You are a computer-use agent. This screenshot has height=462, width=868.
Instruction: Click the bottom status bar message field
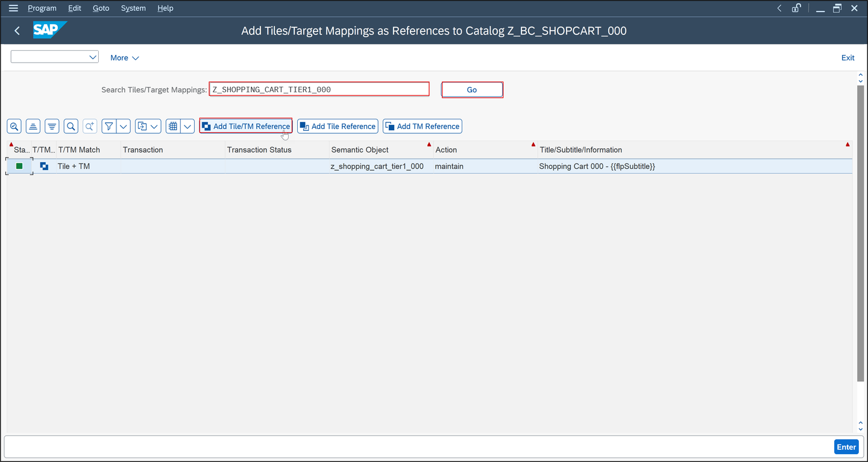coord(418,447)
